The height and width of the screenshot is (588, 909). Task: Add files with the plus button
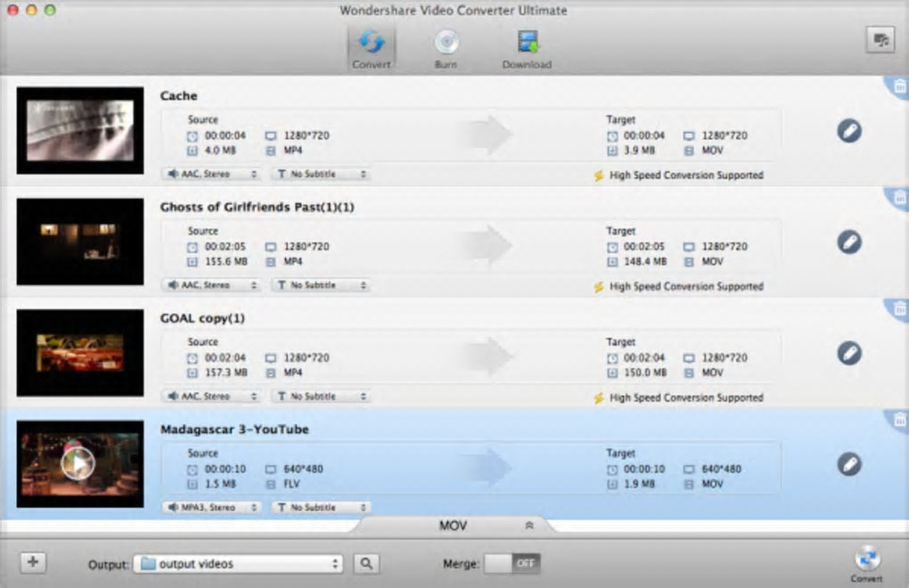pos(33,562)
